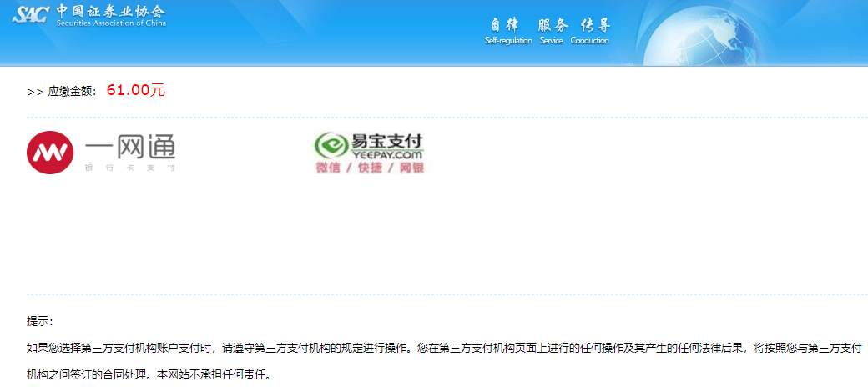Click the 应缴金额 label
The width and height of the screenshot is (868, 392).
[x=73, y=91]
